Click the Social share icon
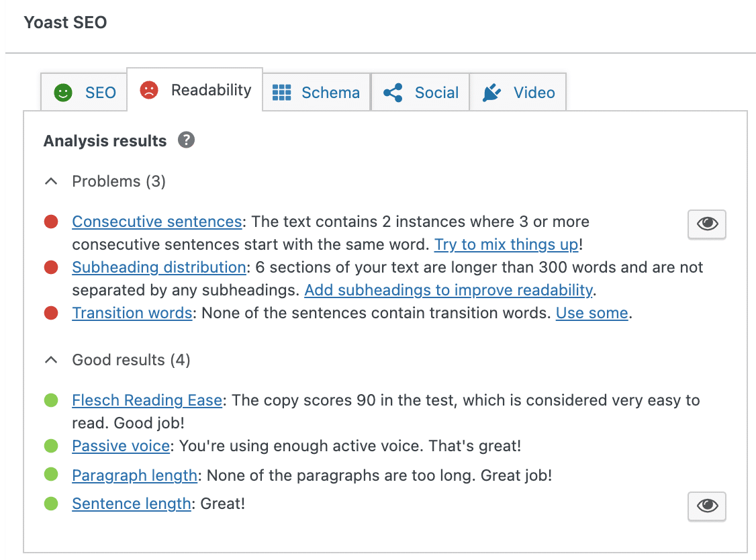The height and width of the screenshot is (560, 756). coord(393,92)
